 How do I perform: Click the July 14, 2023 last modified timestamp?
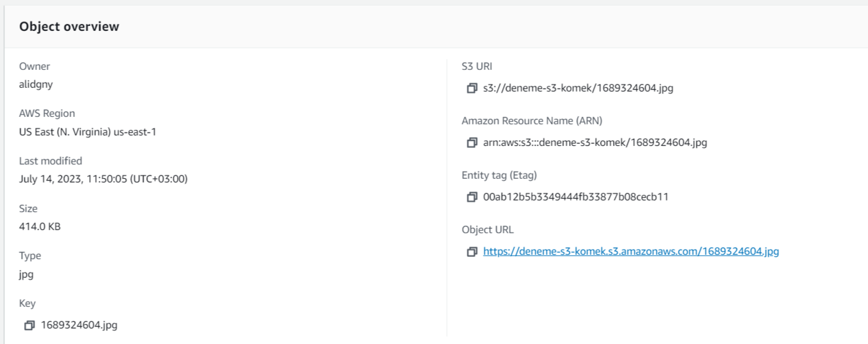[x=103, y=179]
